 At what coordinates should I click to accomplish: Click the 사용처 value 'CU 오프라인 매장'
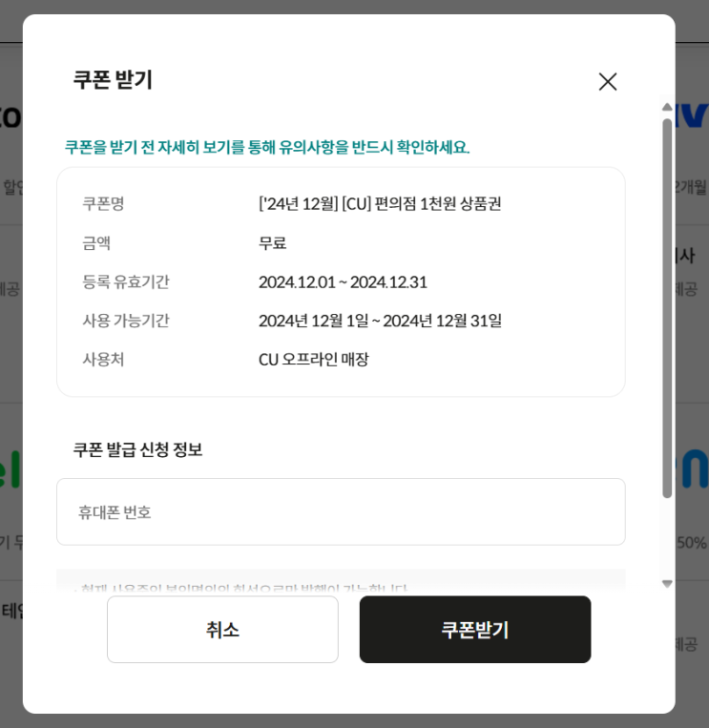pos(313,360)
